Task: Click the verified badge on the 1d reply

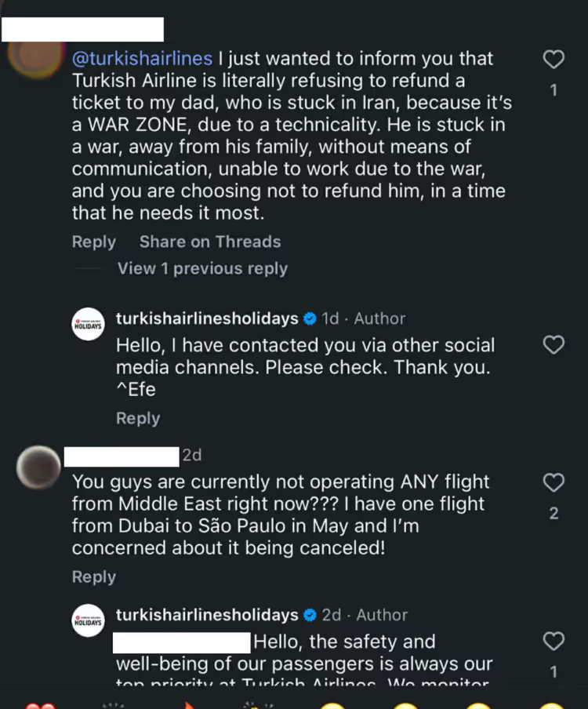Action: click(x=310, y=318)
